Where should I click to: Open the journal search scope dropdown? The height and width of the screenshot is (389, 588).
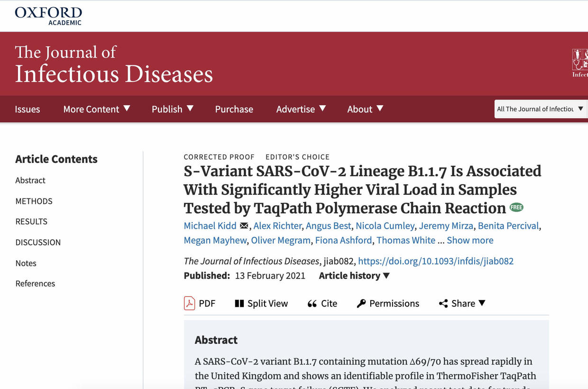[x=541, y=109]
